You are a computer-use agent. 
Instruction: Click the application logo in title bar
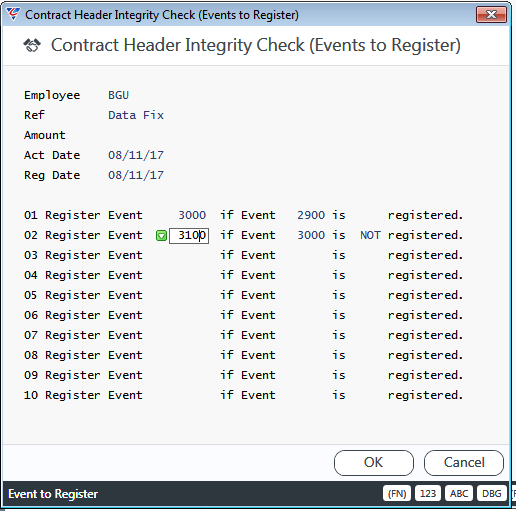pos(13,14)
